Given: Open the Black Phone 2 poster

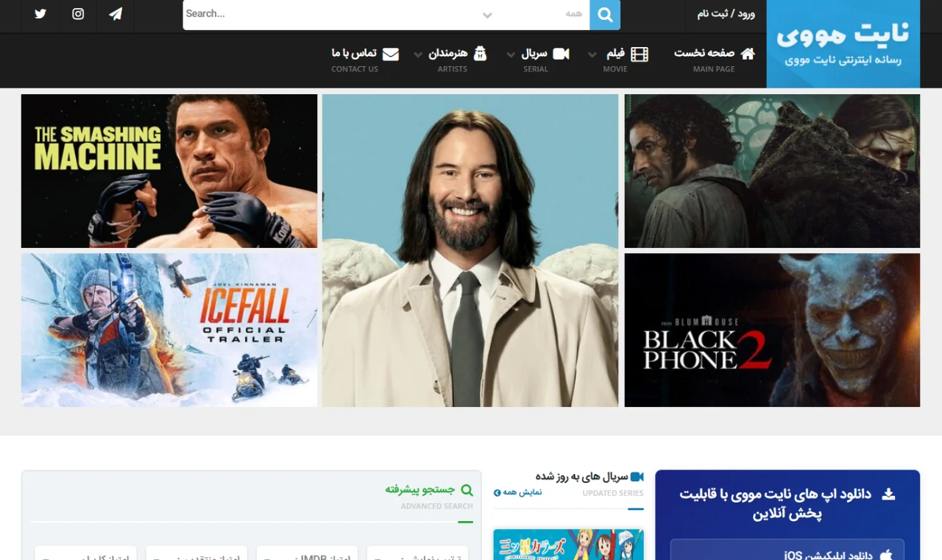Looking at the screenshot, I should pyautogui.click(x=772, y=330).
